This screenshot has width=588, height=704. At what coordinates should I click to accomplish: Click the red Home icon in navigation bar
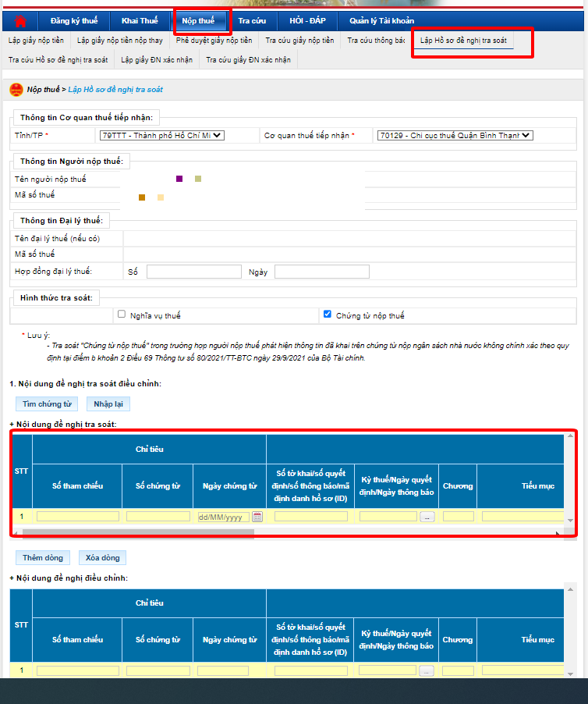(20, 21)
